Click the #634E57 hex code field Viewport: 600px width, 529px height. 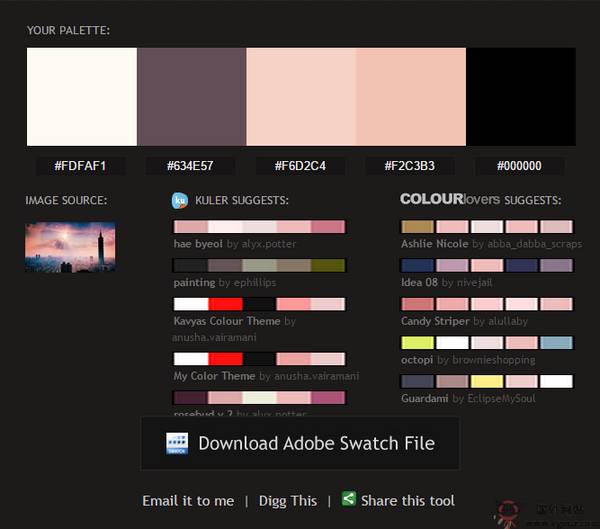point(191,166)
